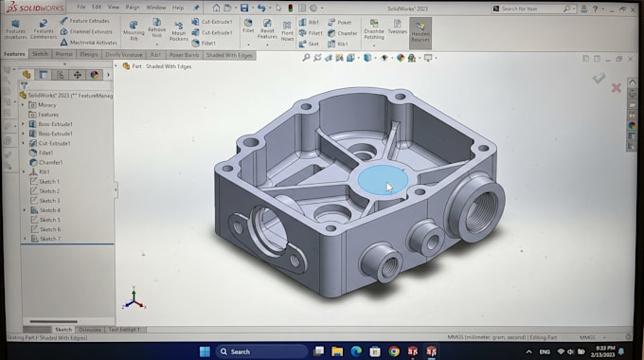644x360 pixels.
Task: Open the dropdown arrow below Fillet tool
Action: pyautogui.click(x=248, y=45)
